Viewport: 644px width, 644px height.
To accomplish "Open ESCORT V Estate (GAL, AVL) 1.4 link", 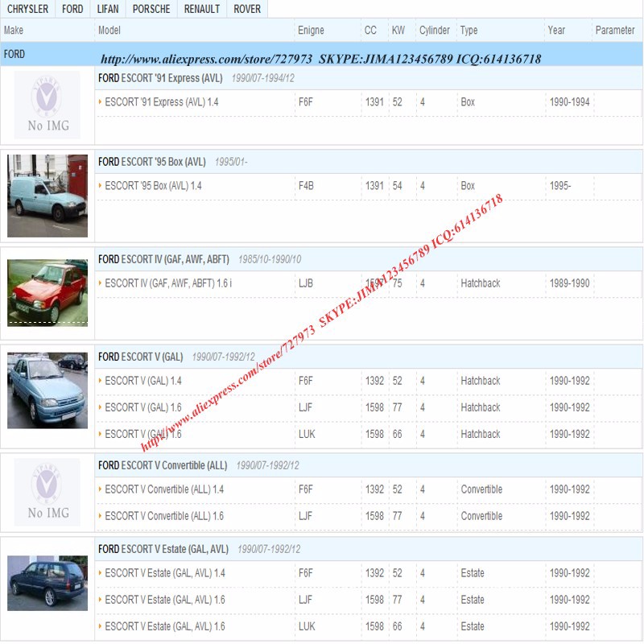I will pos(165,573).
